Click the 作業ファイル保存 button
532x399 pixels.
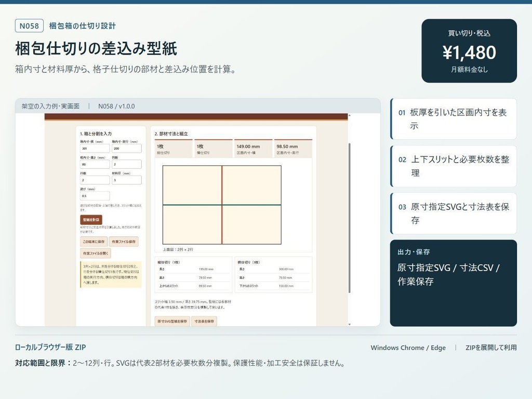pyautogui.click(x=124, y=242)
